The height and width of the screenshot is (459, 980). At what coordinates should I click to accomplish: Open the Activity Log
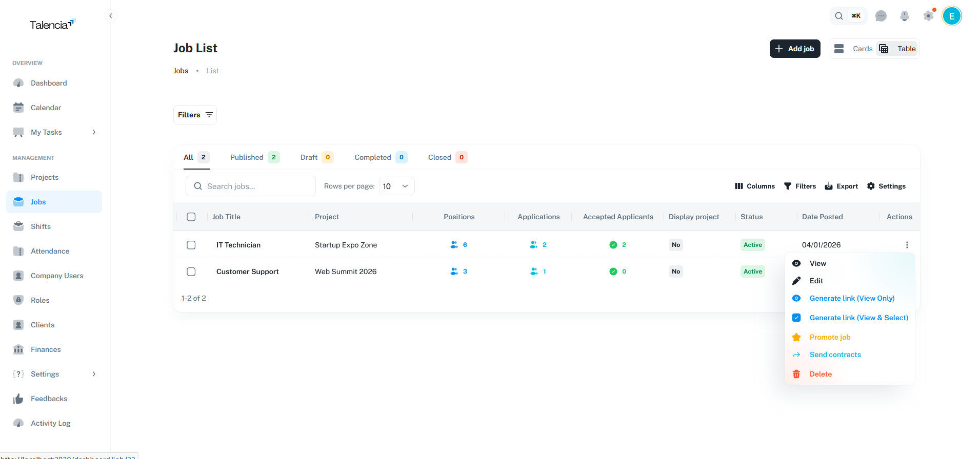click(x=54, y=423)
